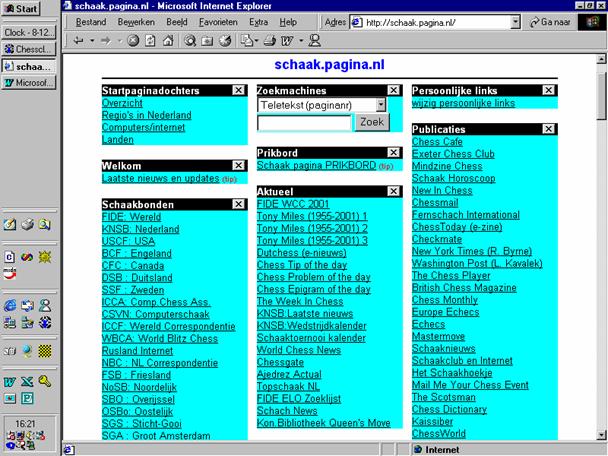Click the person icon in sidebar launch group
The width and height of the screenshot is (608, 456).
(x=45, y=306)
